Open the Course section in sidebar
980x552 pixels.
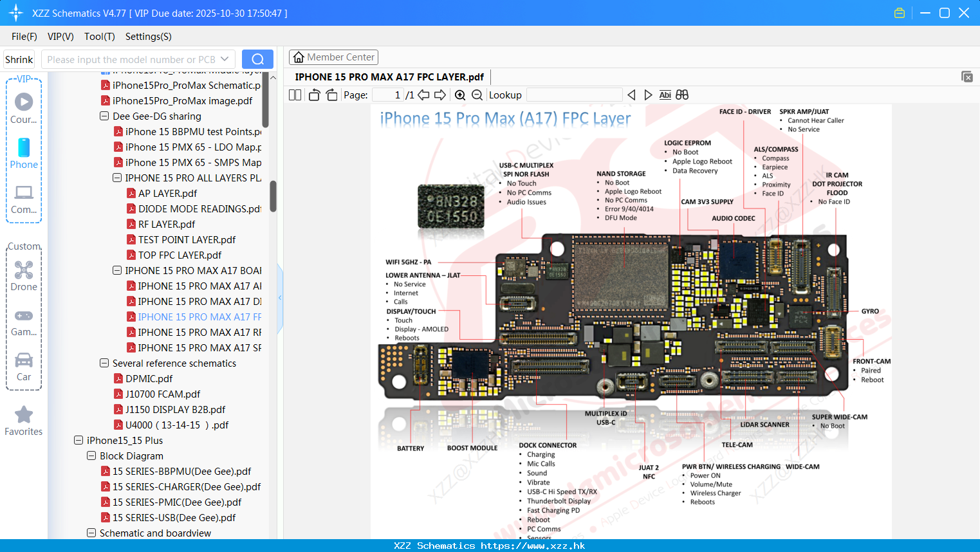[x=24, y=108]
